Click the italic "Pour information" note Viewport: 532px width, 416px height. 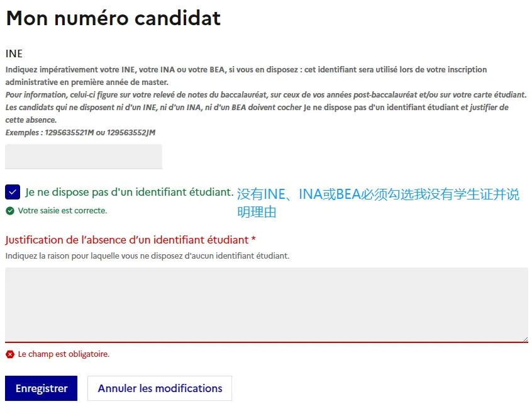tap(266, 94)
